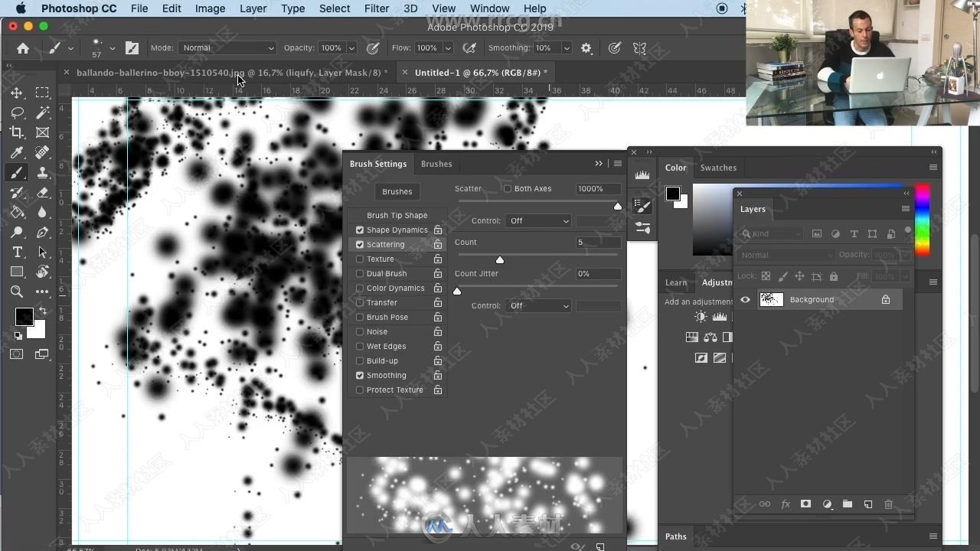Swap foreground and background colors

[x=43, y=311]
